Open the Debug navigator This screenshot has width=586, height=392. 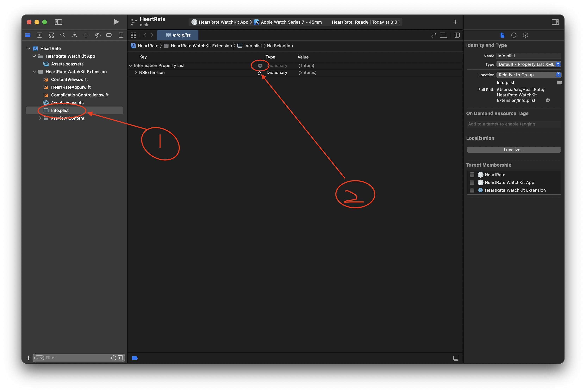click(97, 35)
